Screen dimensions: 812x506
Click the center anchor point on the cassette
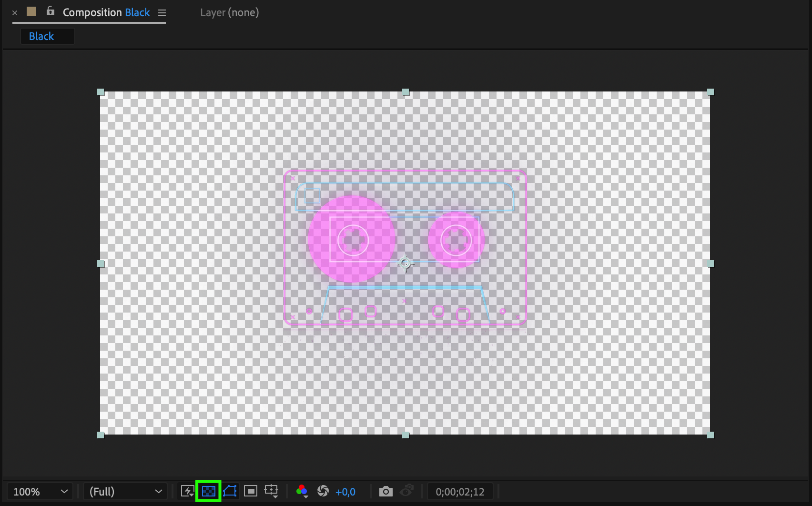coord(405,263)
